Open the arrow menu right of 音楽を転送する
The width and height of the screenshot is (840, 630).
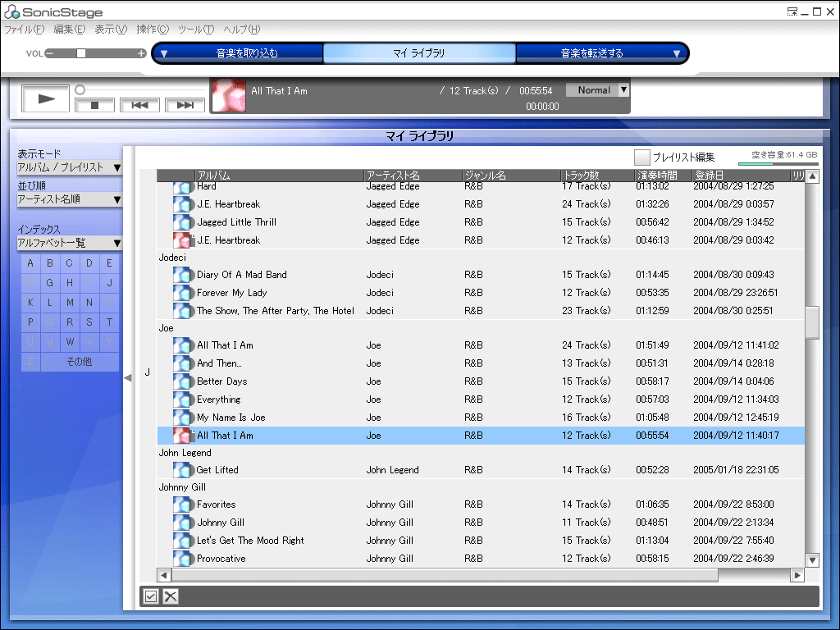(x=677, y=53)
